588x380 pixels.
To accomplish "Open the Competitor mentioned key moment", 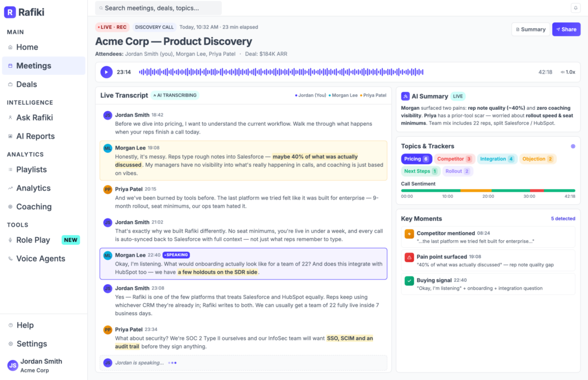I will 488,237.
